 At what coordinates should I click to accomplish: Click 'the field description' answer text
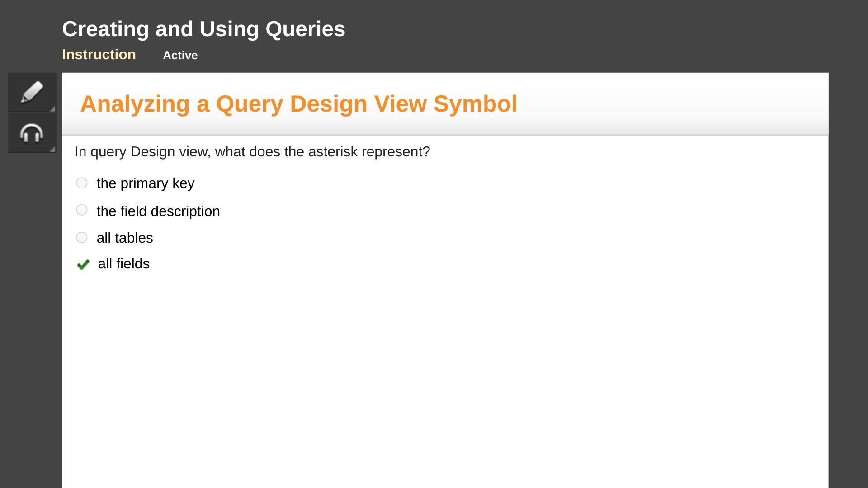158,211
